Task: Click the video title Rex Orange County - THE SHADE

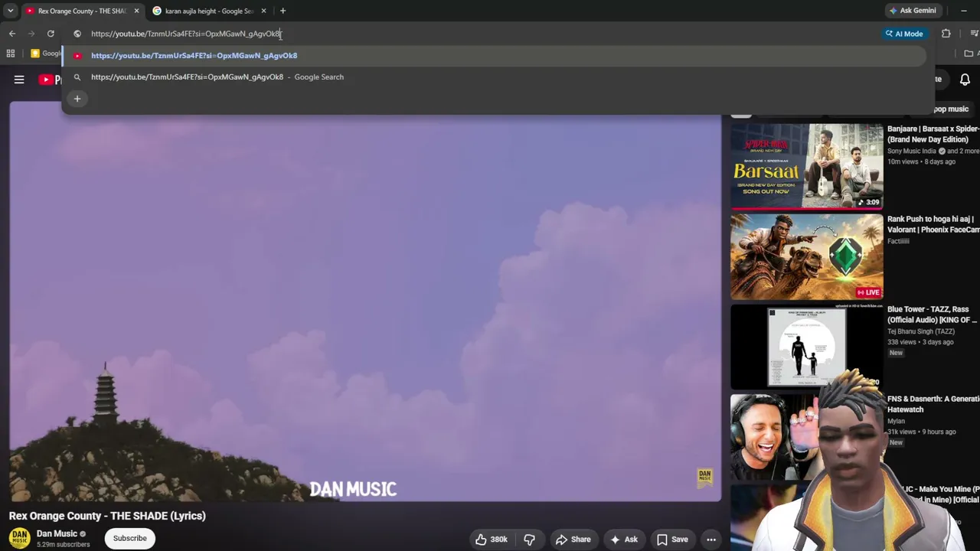Action: (x=107, y=516)
